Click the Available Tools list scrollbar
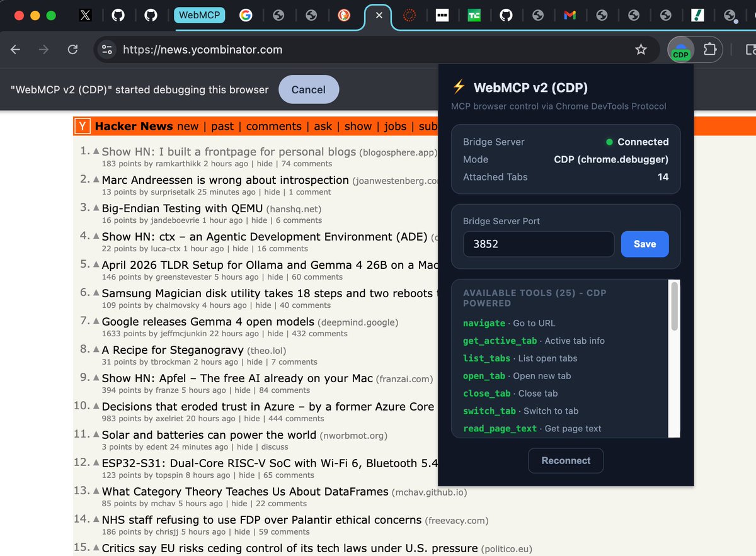This screenshot has height=556, width=756. click(675, 305)
